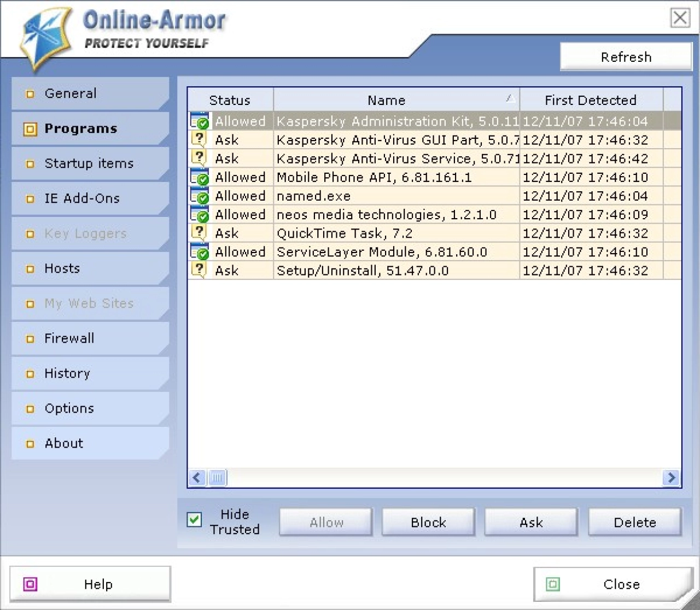Sort list by Status column header
Image resolution: width=700 pixels, height=610 pixels.
coord(230,100)
